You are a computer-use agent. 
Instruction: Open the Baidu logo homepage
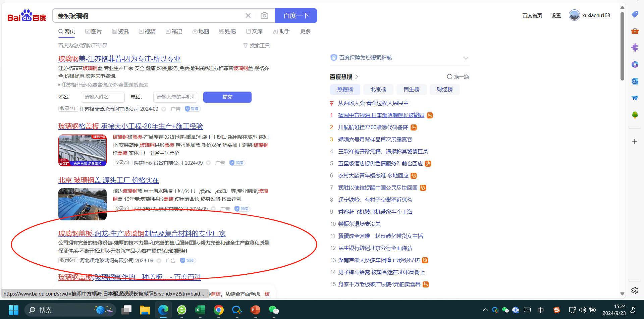tap(27, 16)
